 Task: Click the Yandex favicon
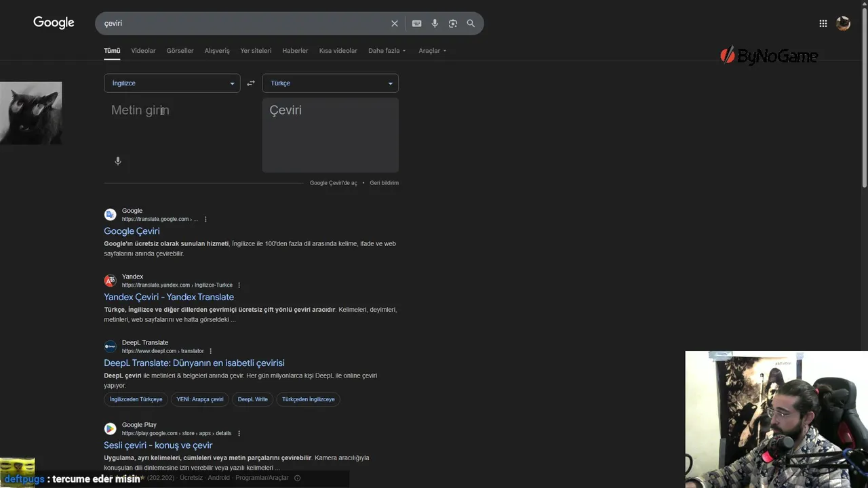point(110,281)
